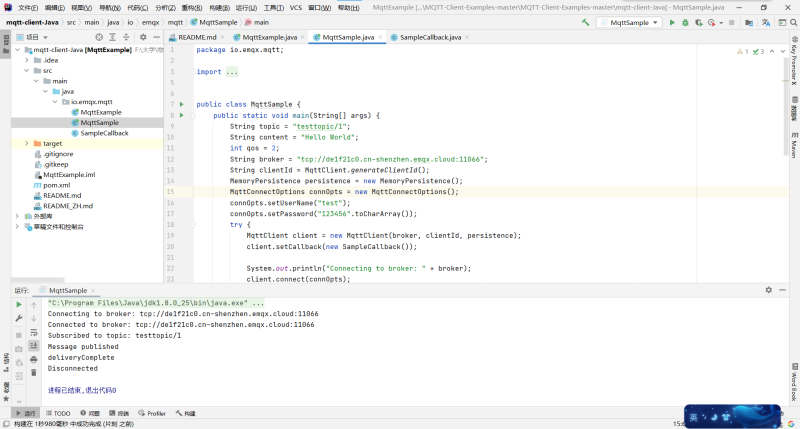
Task: Open the Key Promoter X side panel
Action: pos(794,60)
